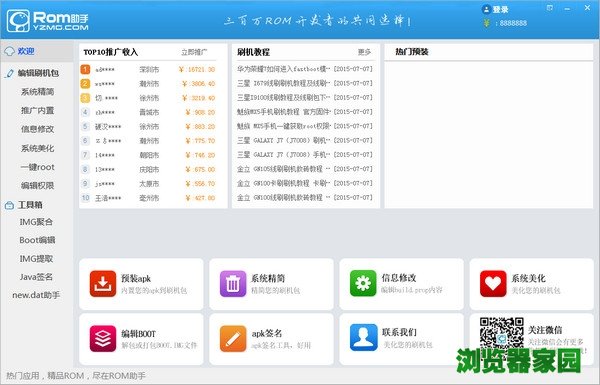Open 一键root from the sidebar
Screen dimensions: 600x385
[38, 167]
